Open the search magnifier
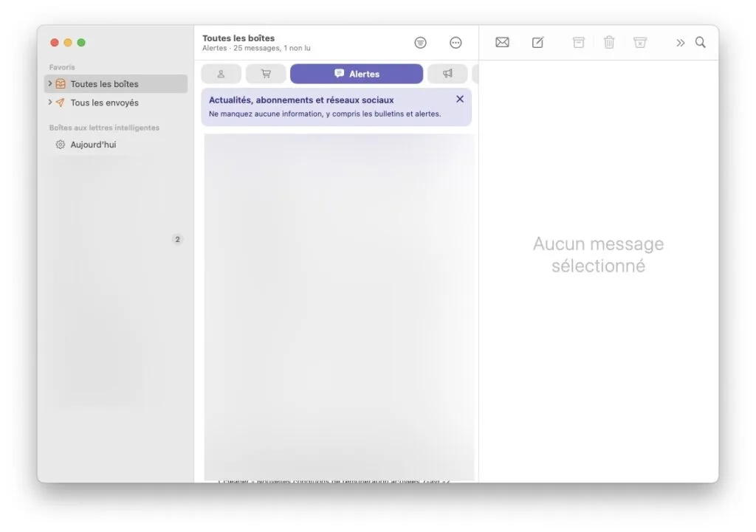The height and width of the screenshot is (532, 756). [x=701, y=42]
